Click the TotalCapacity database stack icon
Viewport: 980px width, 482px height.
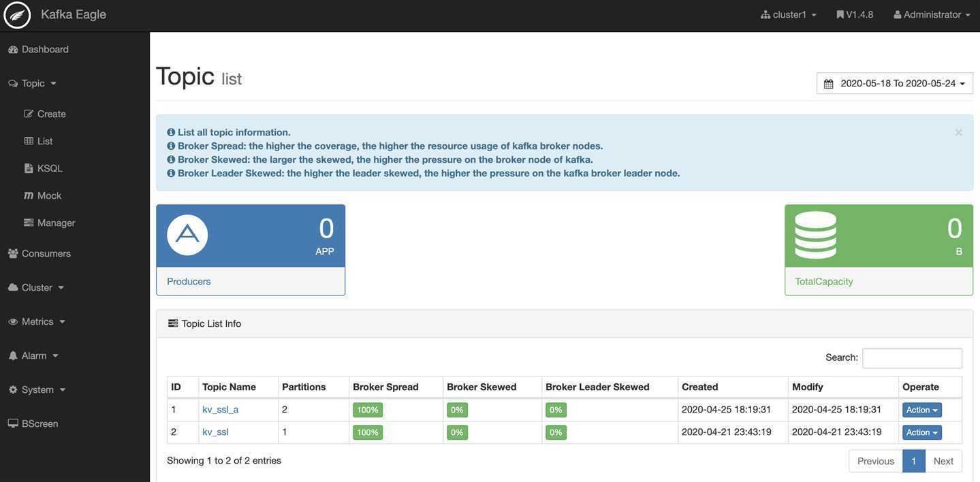(816, 235)
